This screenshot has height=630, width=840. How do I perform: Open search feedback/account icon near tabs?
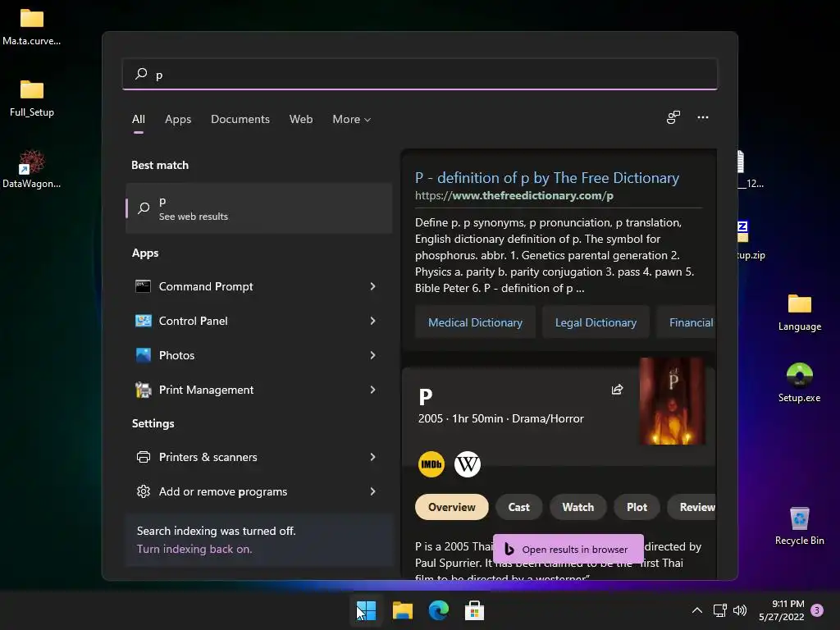click(673, 117)
